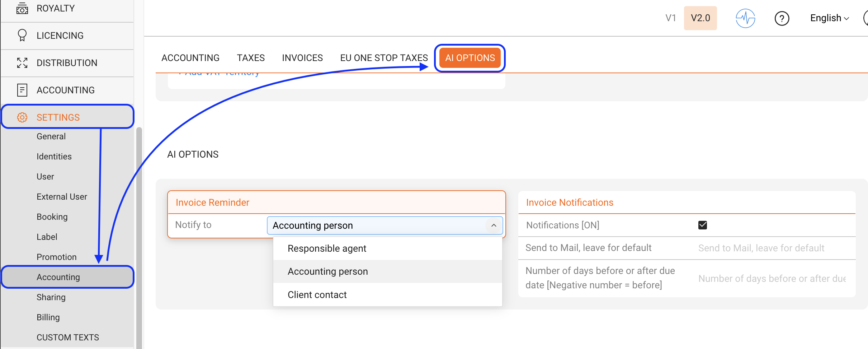Open Billing settings
The image size is (868, 349).
coord(48,317)
